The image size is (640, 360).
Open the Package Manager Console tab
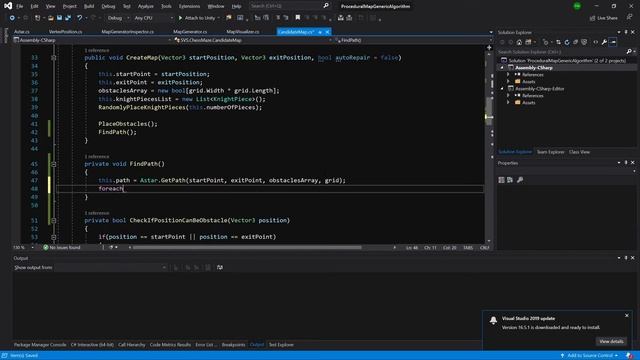(x=40, y=345)
